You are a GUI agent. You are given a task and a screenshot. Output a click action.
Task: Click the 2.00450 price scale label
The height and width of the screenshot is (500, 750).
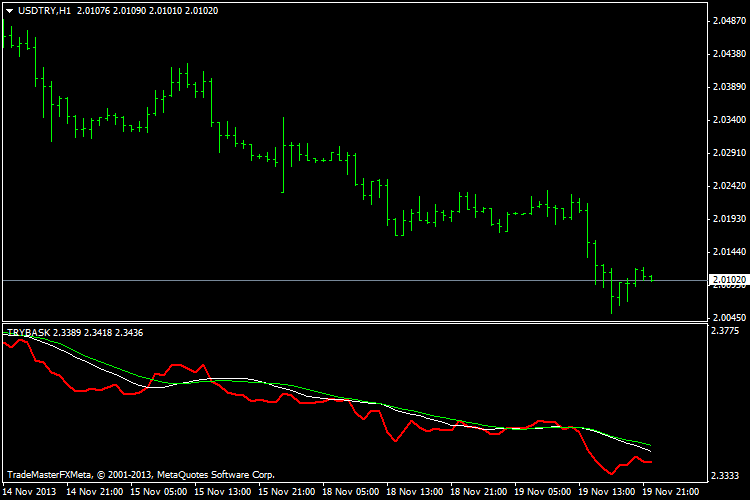727,318
